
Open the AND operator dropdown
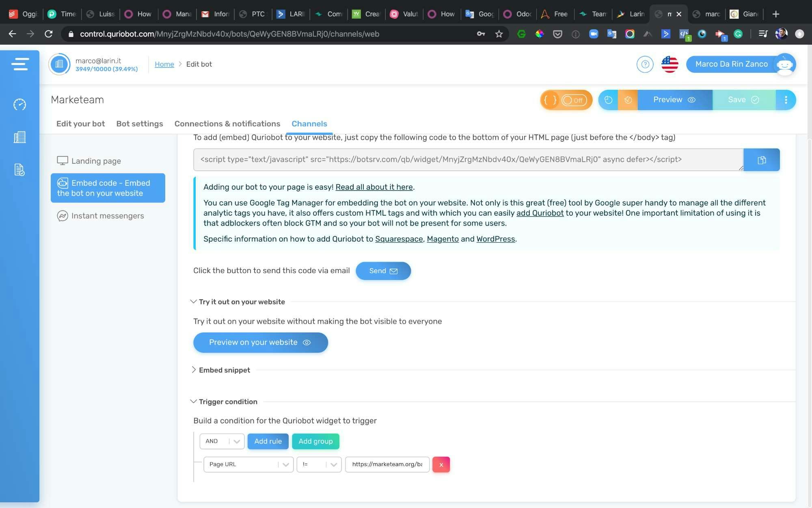[x=222, y=441]
